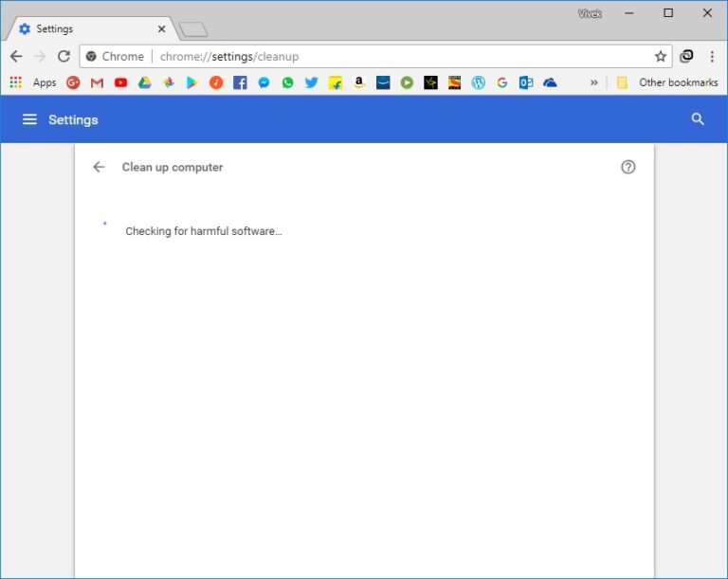Open the red and yellow striped bookmark
The image size is (728, 579).
(x=455, y=82)
